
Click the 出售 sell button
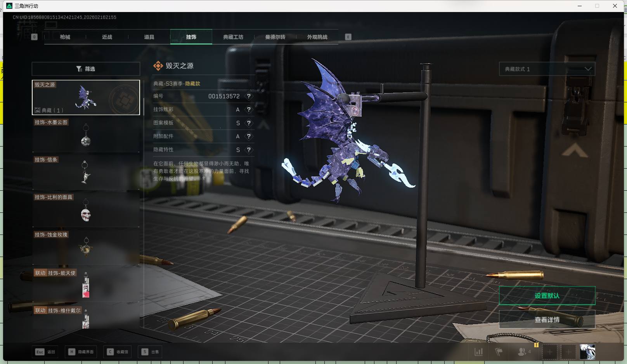click(x=151, y=352)
